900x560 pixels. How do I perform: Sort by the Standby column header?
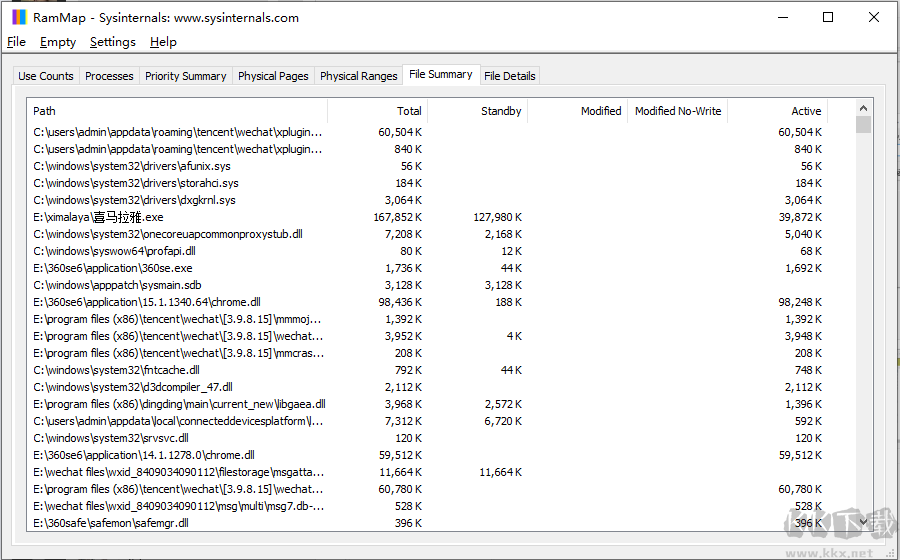(x=478, y=111)
